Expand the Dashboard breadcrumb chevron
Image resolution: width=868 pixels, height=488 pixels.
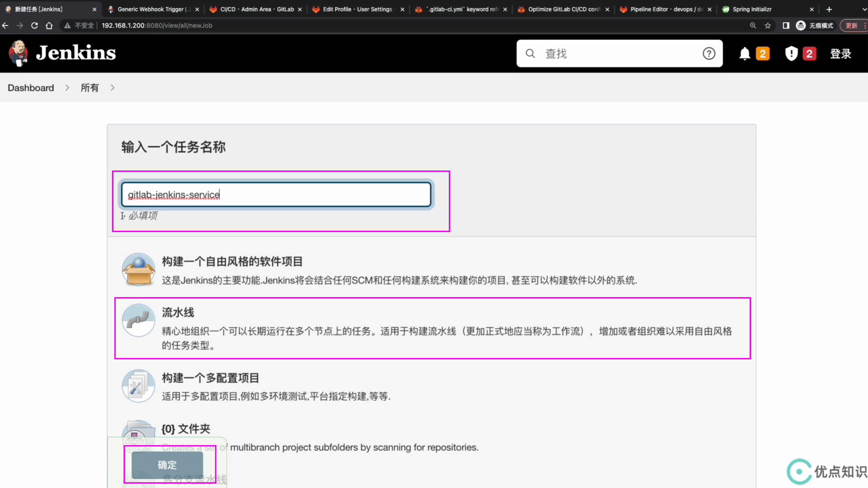point(67,88)
